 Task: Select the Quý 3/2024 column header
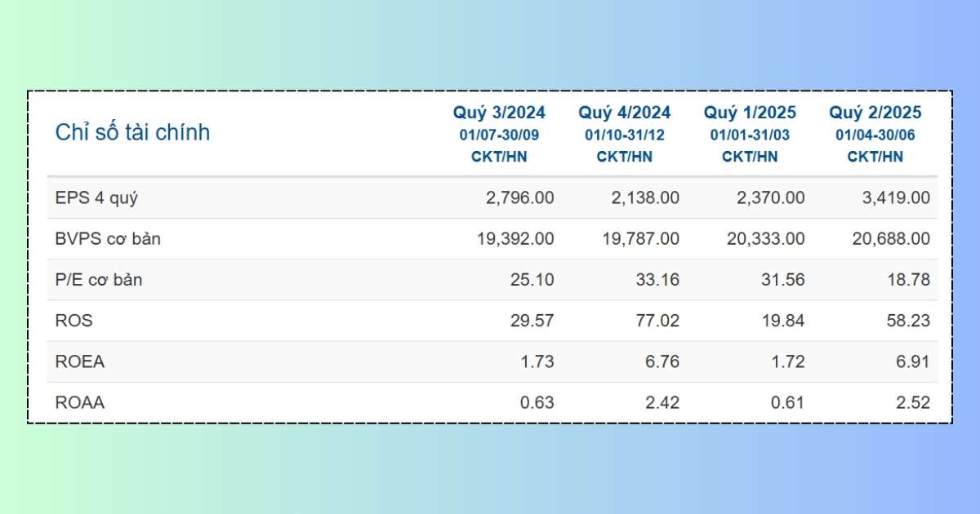pyautogui.click(x=499, y=113)
